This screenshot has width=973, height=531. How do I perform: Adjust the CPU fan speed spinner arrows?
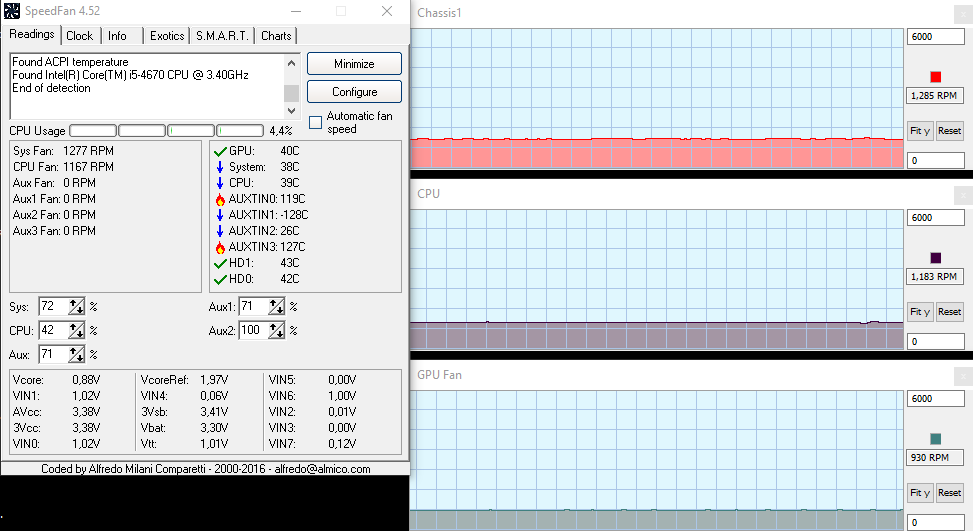coord(76,330)
